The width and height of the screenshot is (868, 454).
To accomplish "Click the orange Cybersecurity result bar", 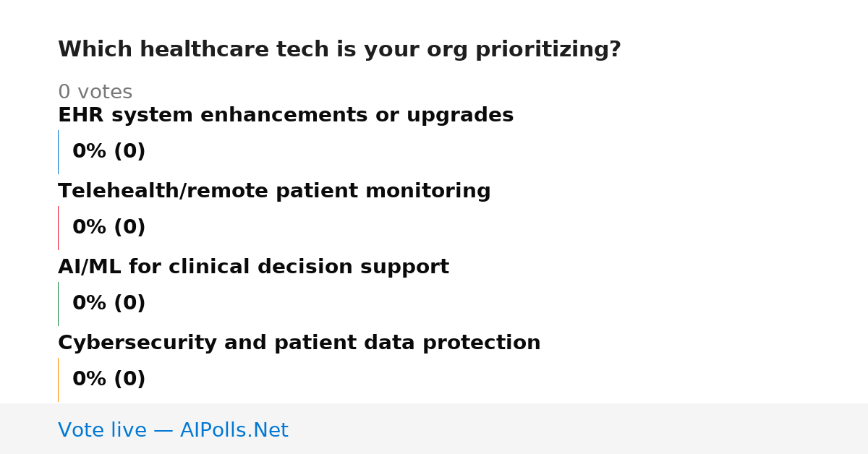I will pyautogui.click(x=58, y=380).
